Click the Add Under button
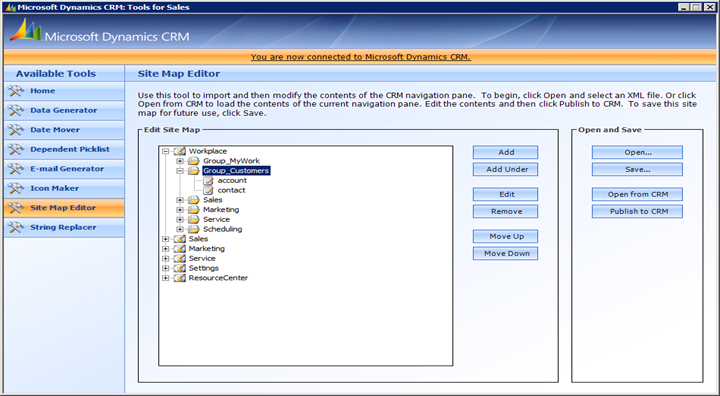The image size is (720, 396). click(506, 169)
